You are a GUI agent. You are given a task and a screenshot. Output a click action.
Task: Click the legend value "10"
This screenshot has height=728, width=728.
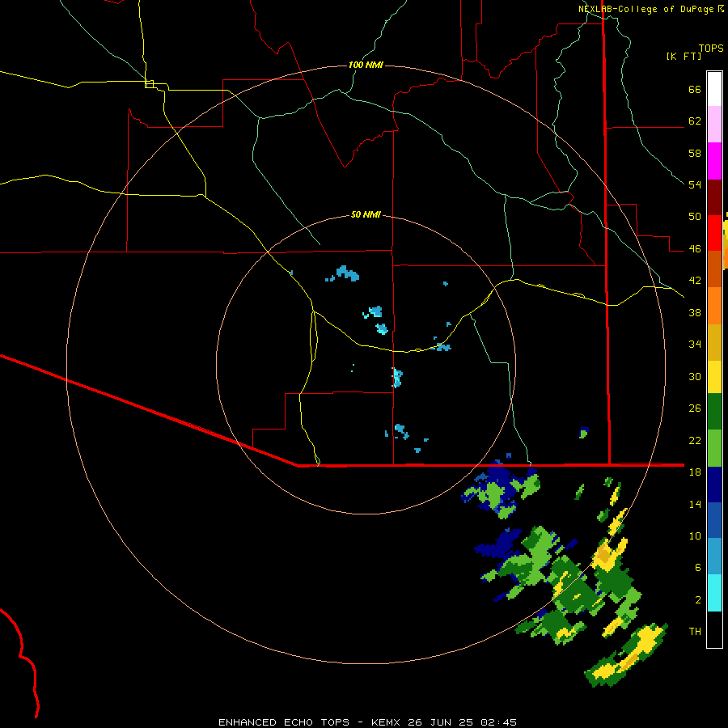pyautogui.click(x=695, y=536)
